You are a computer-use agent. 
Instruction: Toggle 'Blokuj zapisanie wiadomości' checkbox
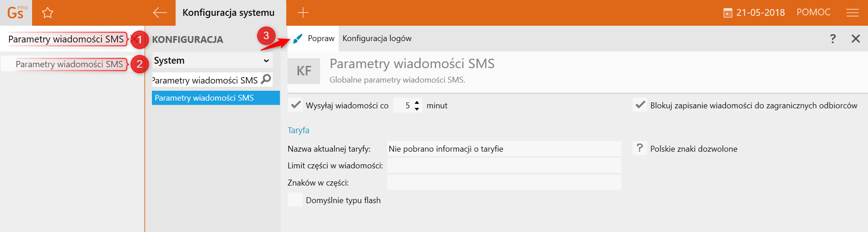640,105
